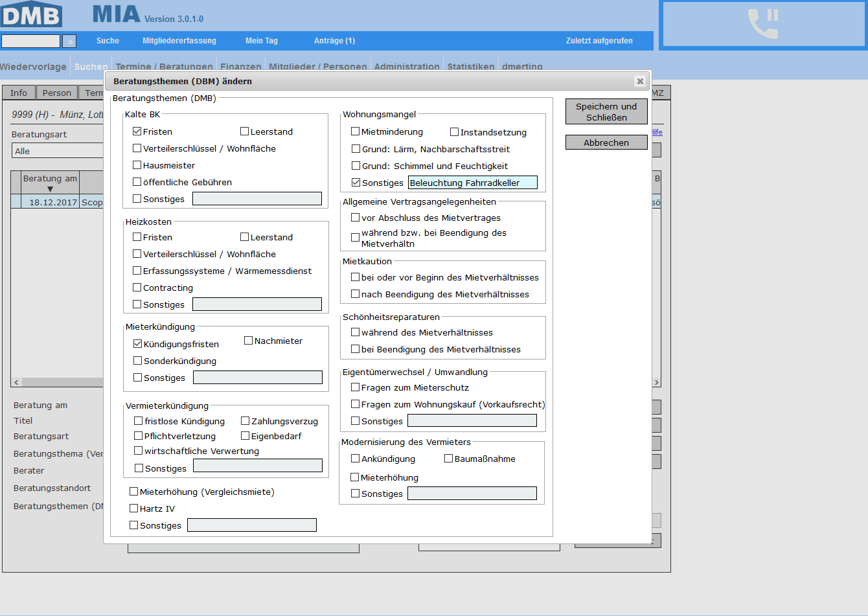Screen dimensions: 868x616
Task: Tick Grund: Schimmel und Feuchtigkeit
Action: (356, 165)
